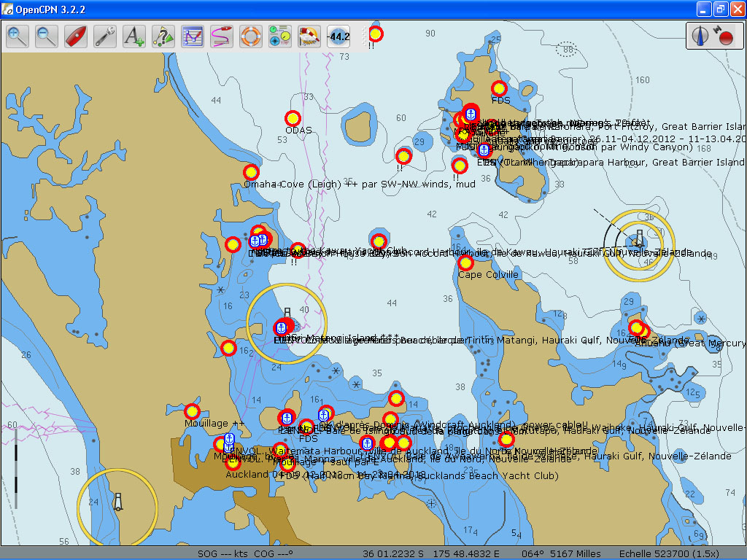747x560 pixels.
Task: Click the Echelle 523700 (1.5x) scale readout
Action: (x=669, y=554)
